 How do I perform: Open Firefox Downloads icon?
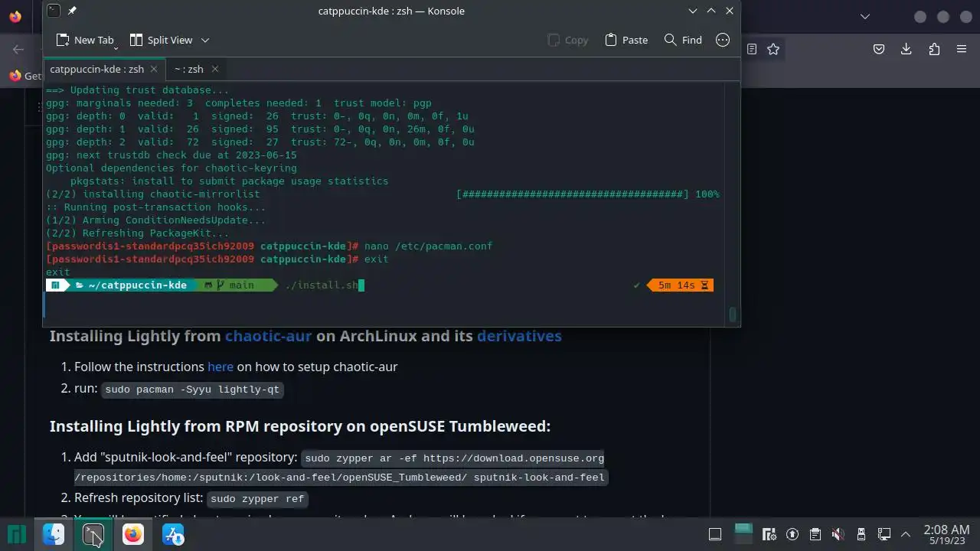click(x=906, y=49)
